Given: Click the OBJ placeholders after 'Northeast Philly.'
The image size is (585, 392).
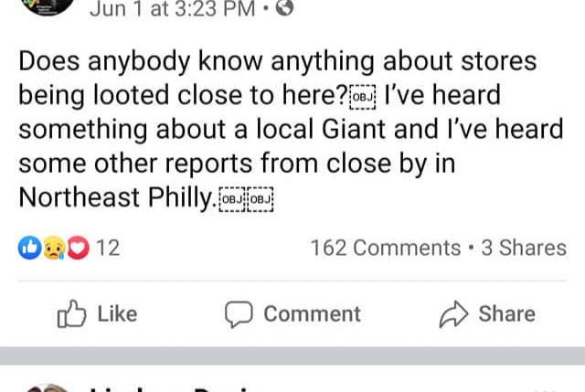Looking at the screenshot, I should click(246, 197).
